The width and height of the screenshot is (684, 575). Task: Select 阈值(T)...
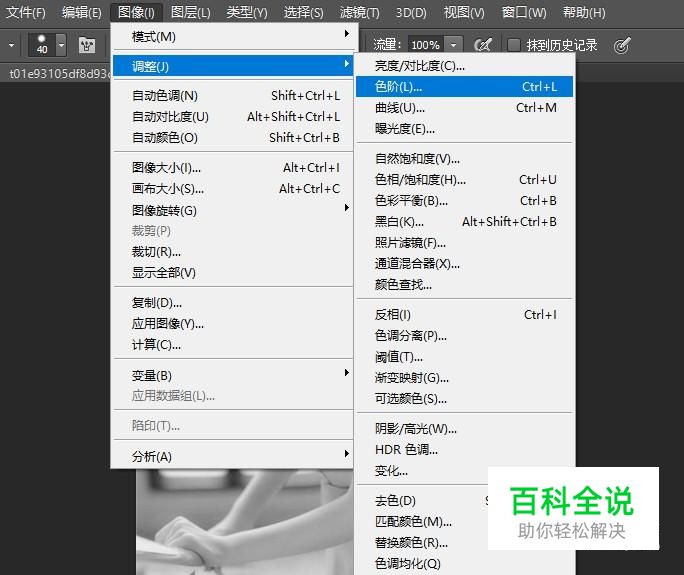[464, 357]
